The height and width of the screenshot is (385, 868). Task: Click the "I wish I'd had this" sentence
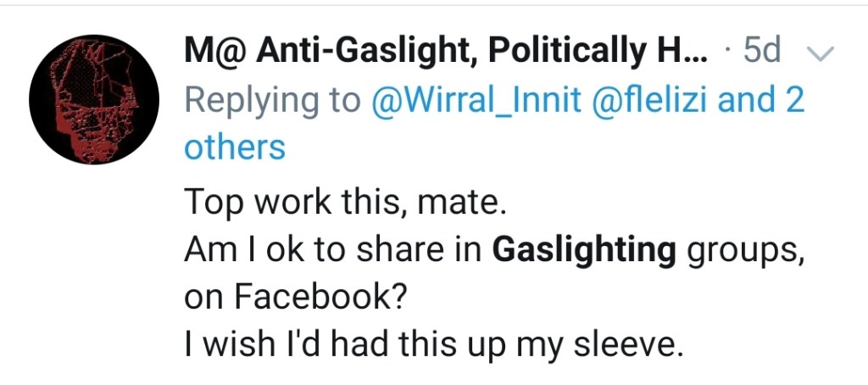point(356,344)
